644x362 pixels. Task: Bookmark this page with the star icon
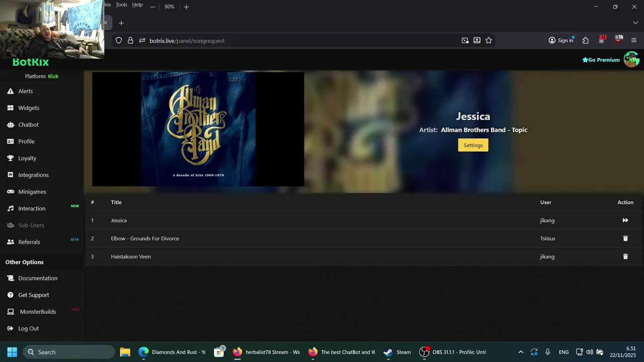coord(489,41)
